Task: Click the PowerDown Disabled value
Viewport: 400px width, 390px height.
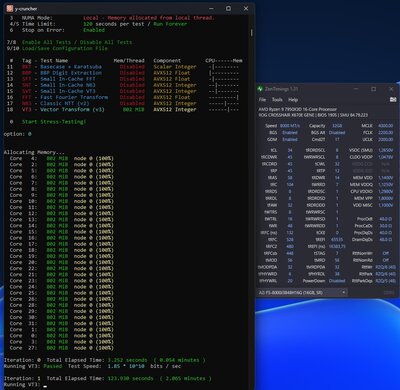Action: [337, 281]
